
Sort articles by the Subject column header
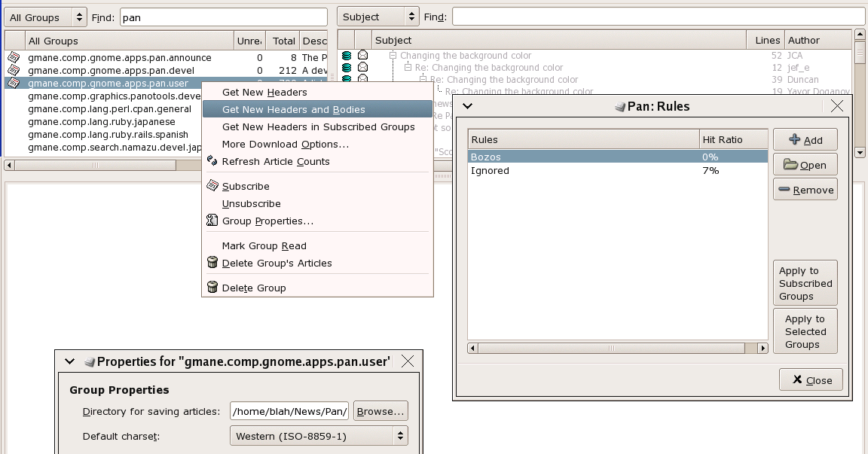pos(558,40)
